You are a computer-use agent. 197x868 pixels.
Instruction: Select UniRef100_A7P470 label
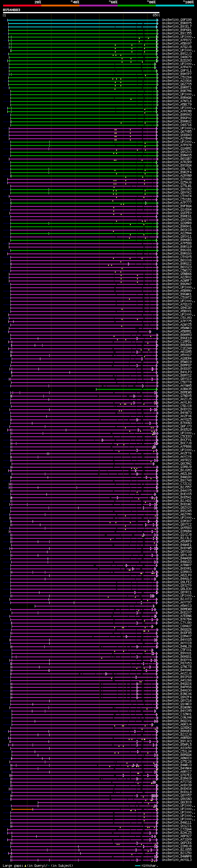pyautogui.click(x=177, y=67)
